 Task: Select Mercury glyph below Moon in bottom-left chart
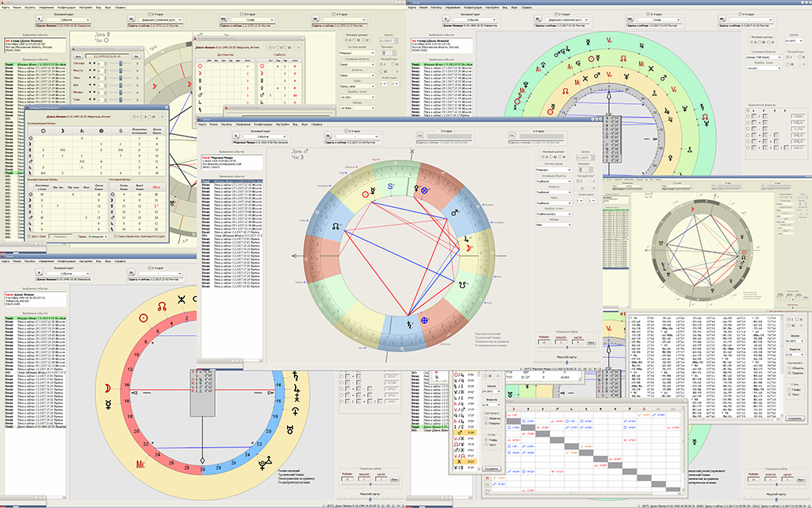click(108, 404)
